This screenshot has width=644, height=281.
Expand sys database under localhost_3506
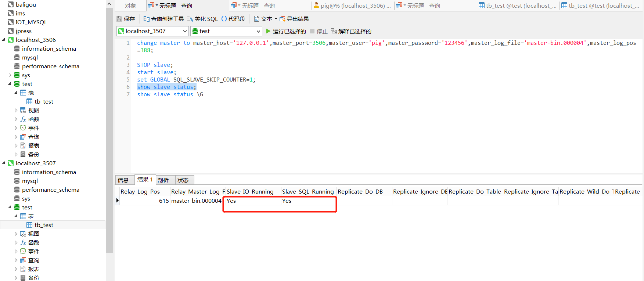click(x=10, y=75)
